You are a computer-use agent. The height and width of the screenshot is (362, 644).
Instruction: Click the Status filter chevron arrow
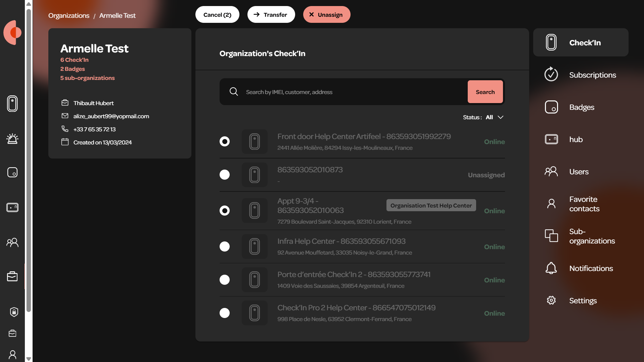[x=501, y=117]
